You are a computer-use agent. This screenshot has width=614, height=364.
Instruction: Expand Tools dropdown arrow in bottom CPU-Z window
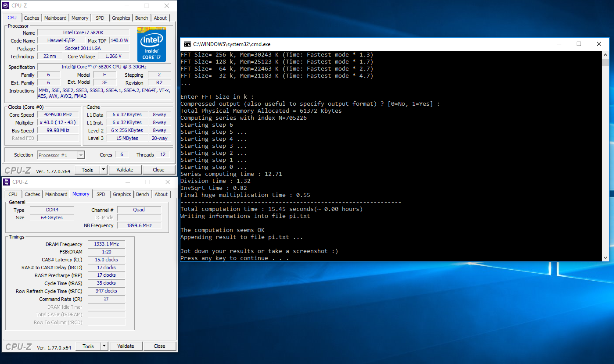pyautogui.click(x=104, y=346)
